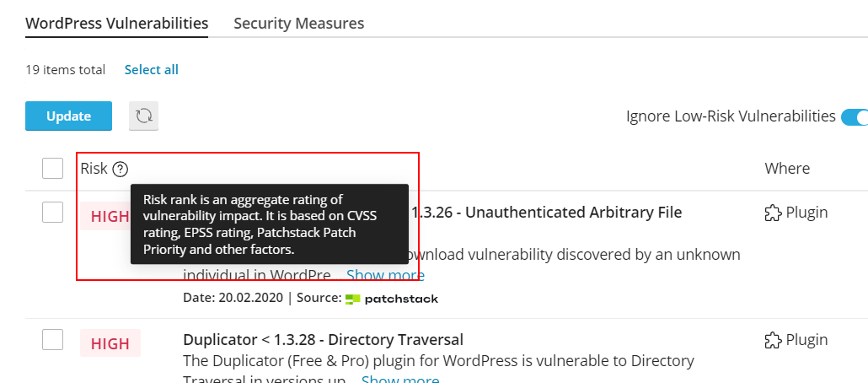
Task: Click the refresh vulnerabilities icon button
Action: [144, 116]
